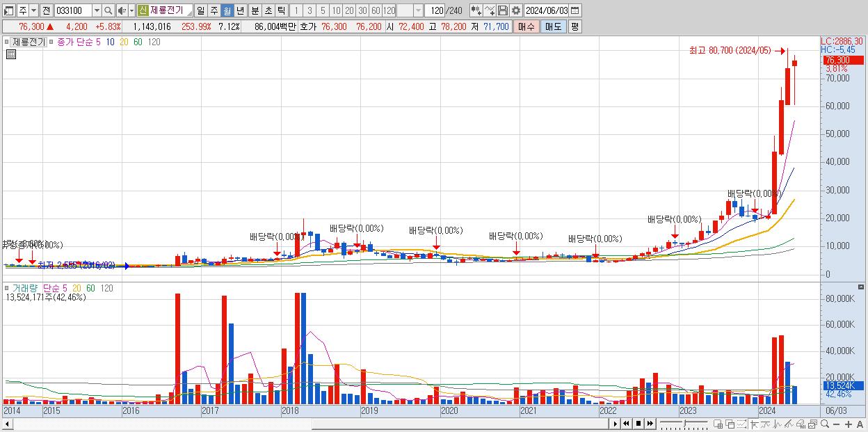Open stock search magnifier icon
Viewport: 868px width, 432px height.
[108, 10]
